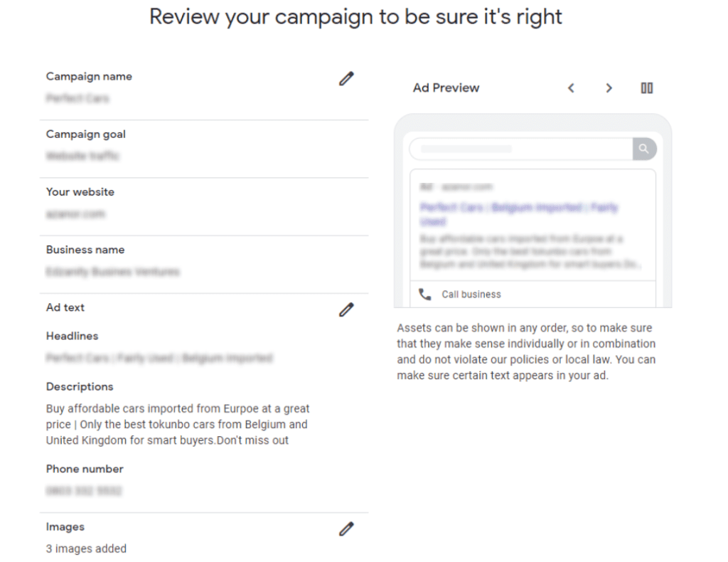728x562 pixels.
Task: Click the search input in the phone mockup
Action: coord(519,149)
